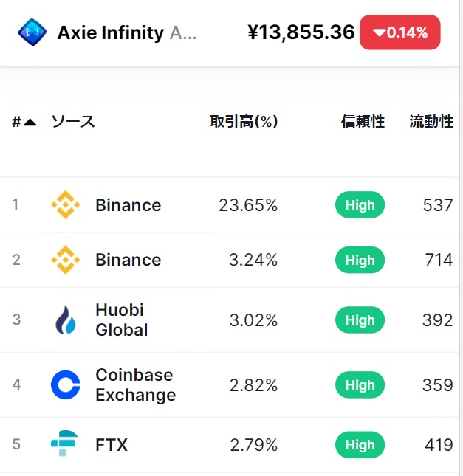463x476 pixels.
Task: Click the 流動性 column header
Action: pyautogui.click(x=431, y=123)
